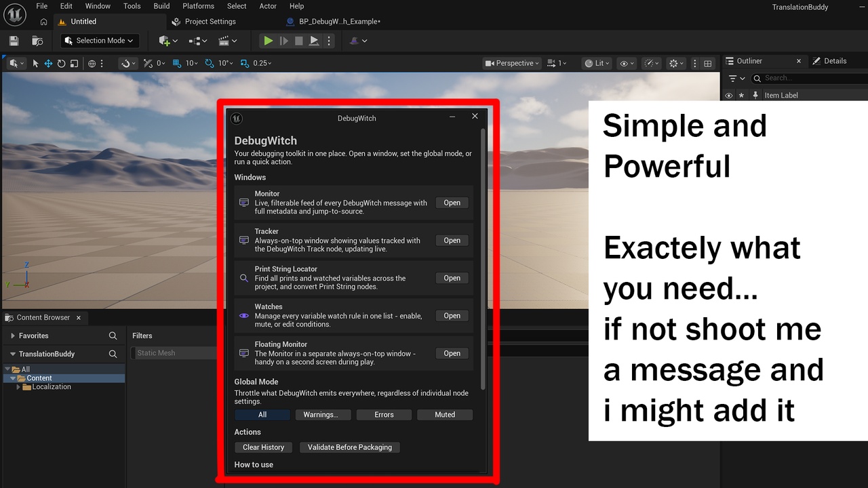The width and height of the screenshot is (868, 488).
Task: Save the current level with the floppy icon
Action: (14, 41)
